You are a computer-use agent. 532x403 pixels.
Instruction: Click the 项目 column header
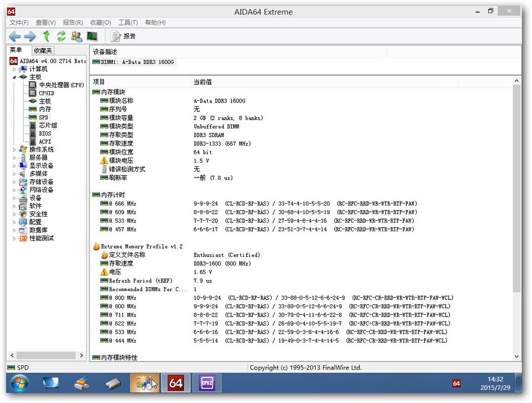[140, 82]
